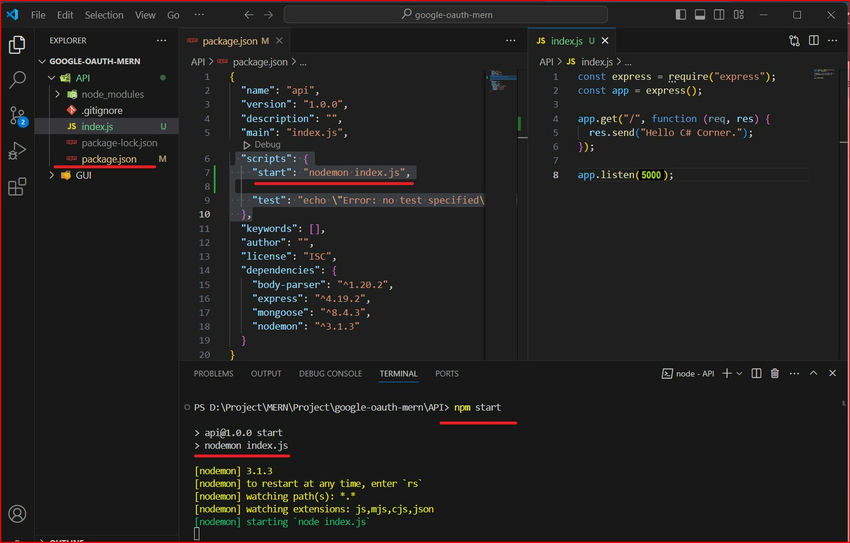Click the "nodemon index.js" start script value

pos(355,172)
